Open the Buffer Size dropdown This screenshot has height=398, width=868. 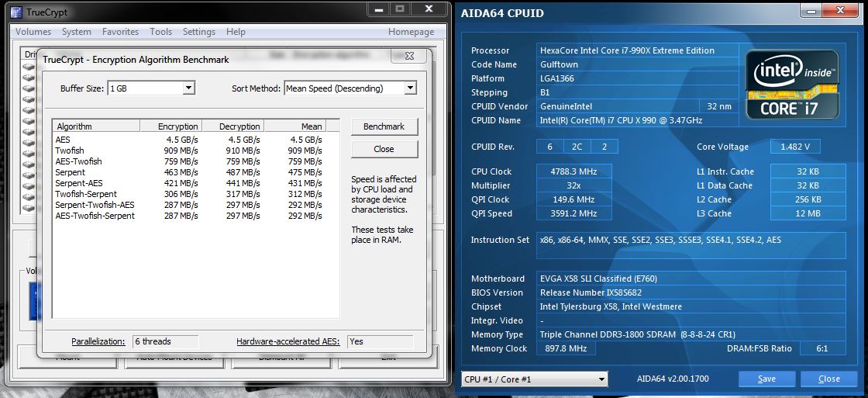[x=188, y=88]
